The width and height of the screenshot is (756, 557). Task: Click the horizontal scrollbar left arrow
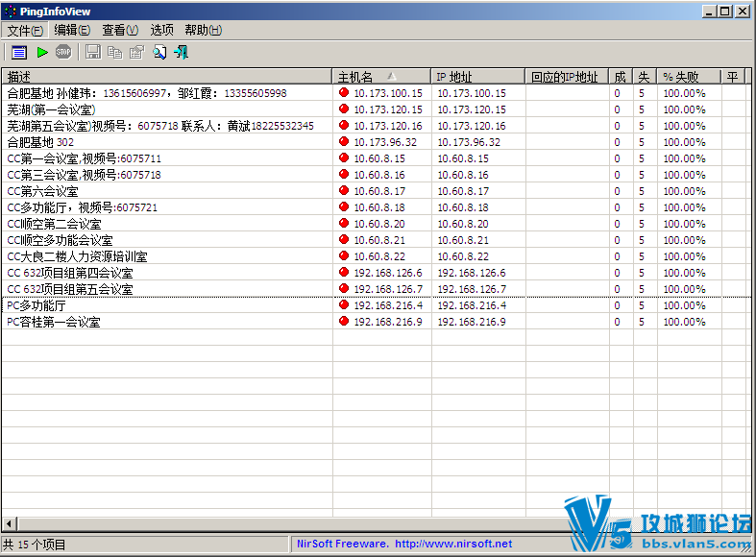10,523
